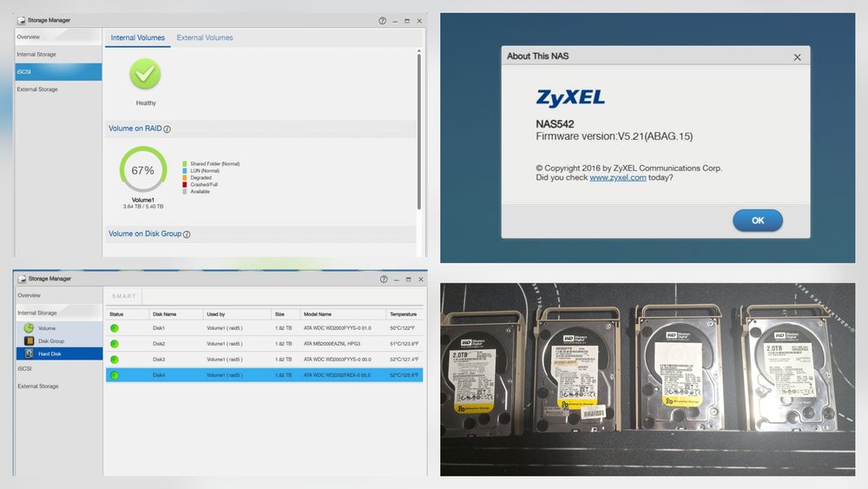Select the Volume pie-chart icon in the sidebar
Image resolution: width=868 pixels, height=489 pixels.
pyautogui.click(x=29, y=327)
